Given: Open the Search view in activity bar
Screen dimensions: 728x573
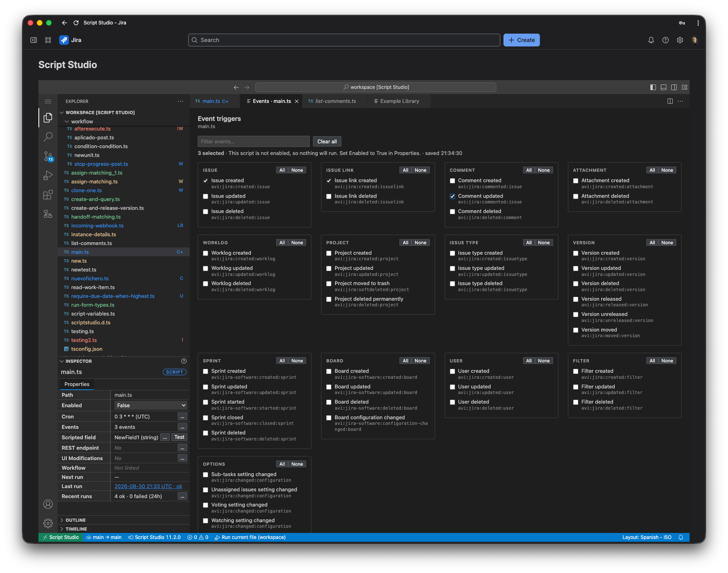Looking at the screenshot, I should [48, 137].
